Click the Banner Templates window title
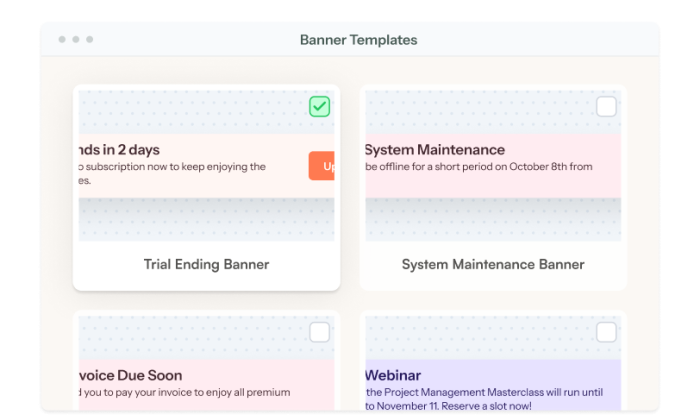Screen dimensions: 700x415 [358, 40]
